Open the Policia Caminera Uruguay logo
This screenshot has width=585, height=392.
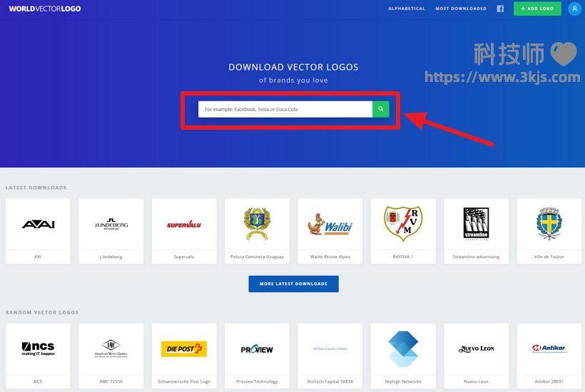point(257,224)
